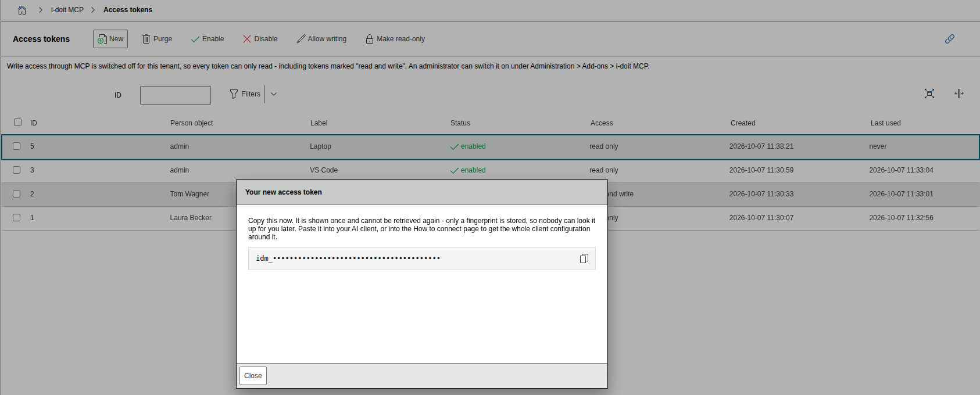This screenshot has height=395, width=980.
Task: Expand the Filters dropdown arrow
Action: click(x=274, y=94)
